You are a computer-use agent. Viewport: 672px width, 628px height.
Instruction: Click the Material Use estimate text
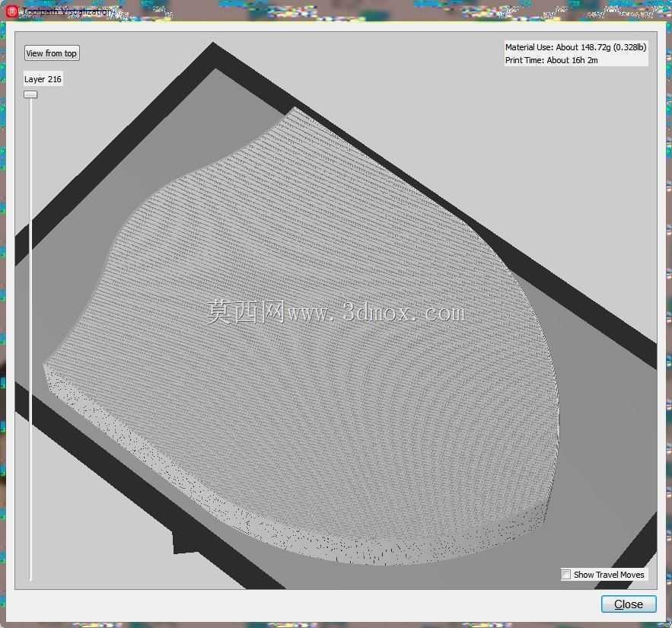[x=575, y=47]
